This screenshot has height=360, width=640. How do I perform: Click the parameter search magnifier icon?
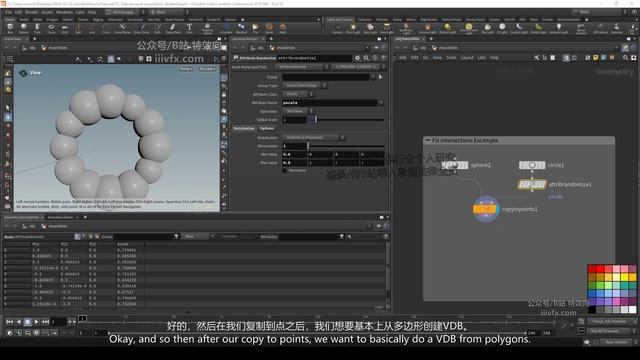(x=367, y=58)
